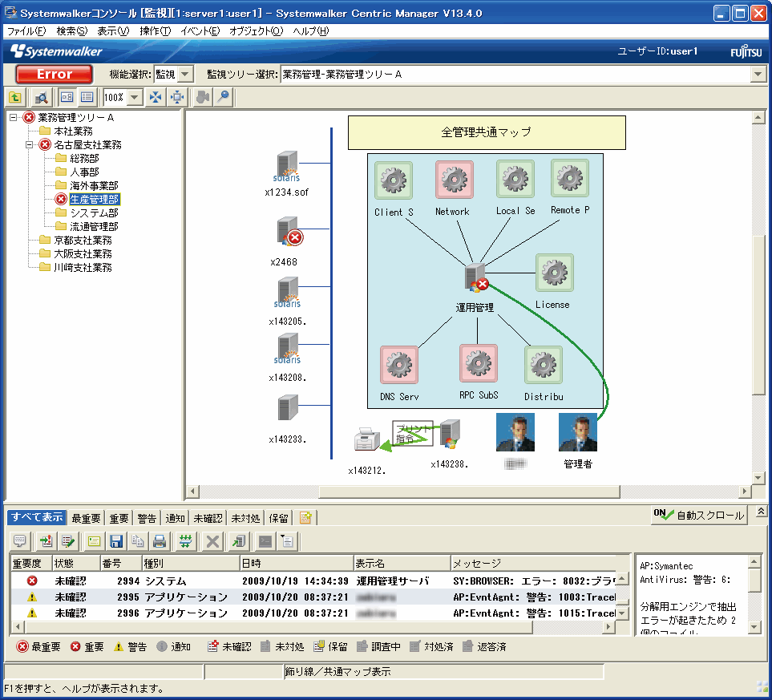This screenshot has width=772, height=700.
Task: Open the 100% zoom dropdown
Action: [x=135, y=97]
